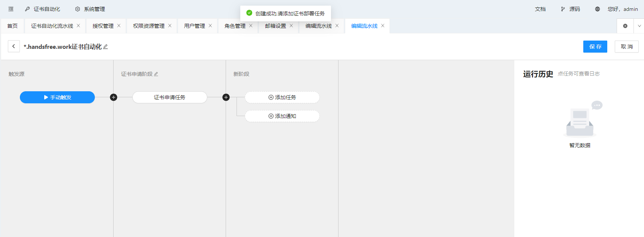Add a notification via 添加通知
This screenshot has width=644, height=237.
pyautogui.click(x=282, y=116)
